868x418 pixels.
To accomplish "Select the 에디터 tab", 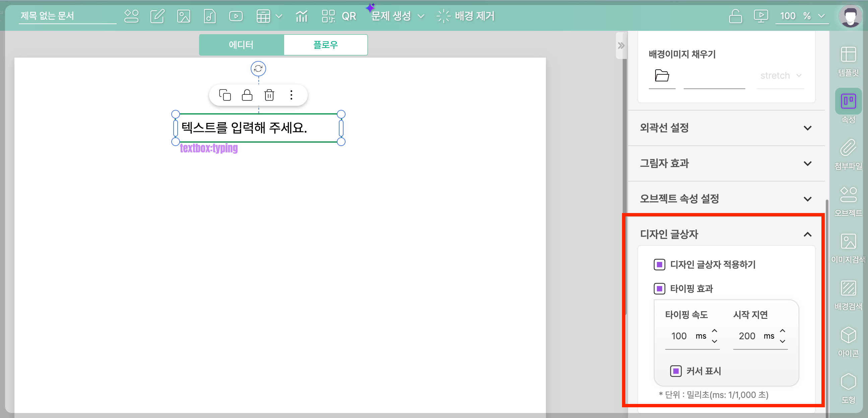I will point(241,45).
